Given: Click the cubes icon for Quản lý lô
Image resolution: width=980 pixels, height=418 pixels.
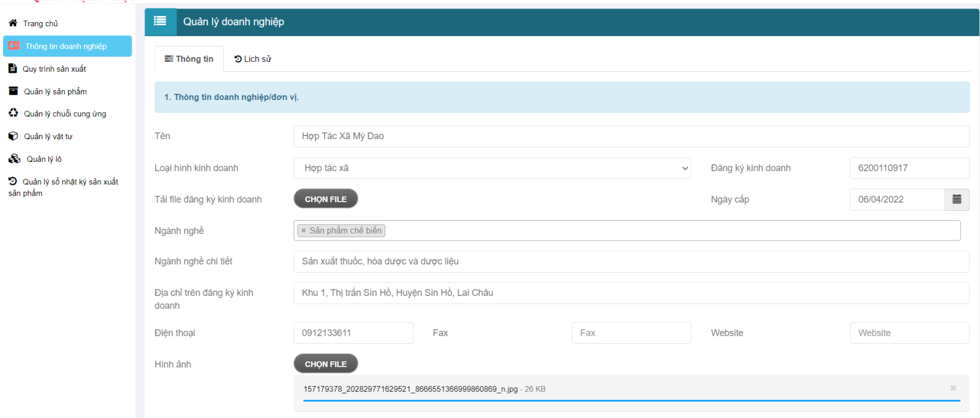Looking at the screenshot, I should 14,159.
